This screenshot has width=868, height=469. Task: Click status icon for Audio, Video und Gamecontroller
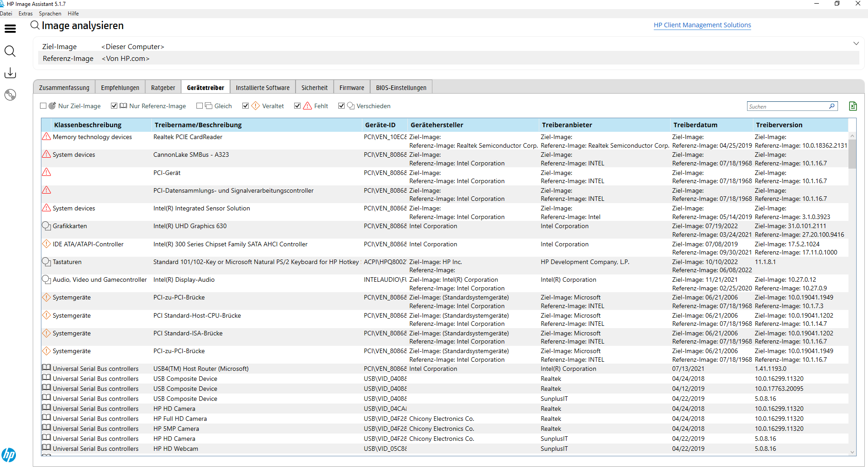[46, 279]
